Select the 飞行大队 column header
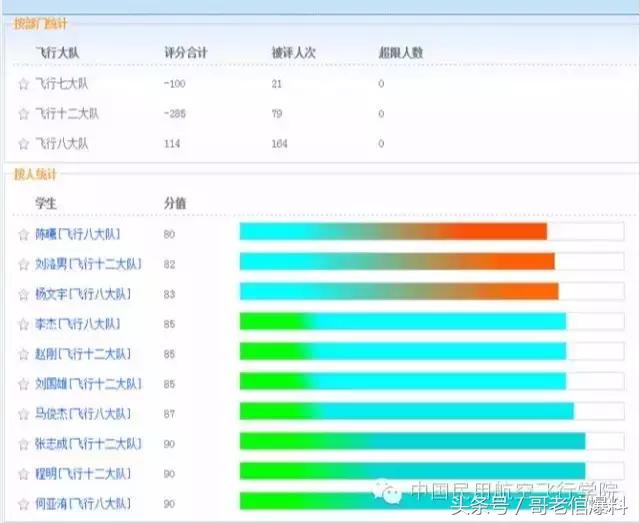The image size is (640, 523). pos(57,53)
